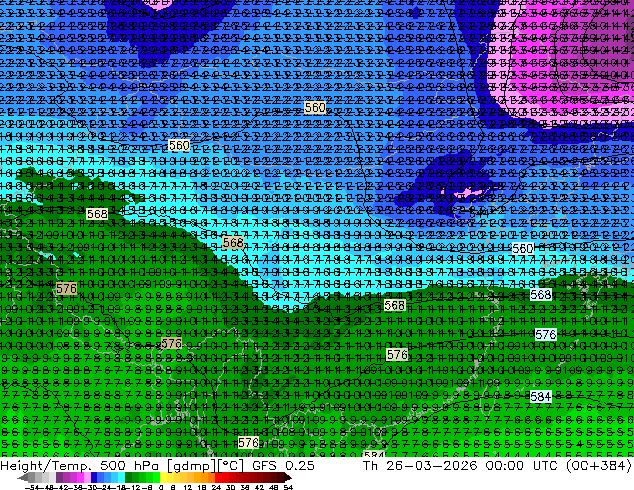This screenshot has height=490, width=634.
Task: Click the dark maroon right arrow end of colorbar
Action: (288, 477)
